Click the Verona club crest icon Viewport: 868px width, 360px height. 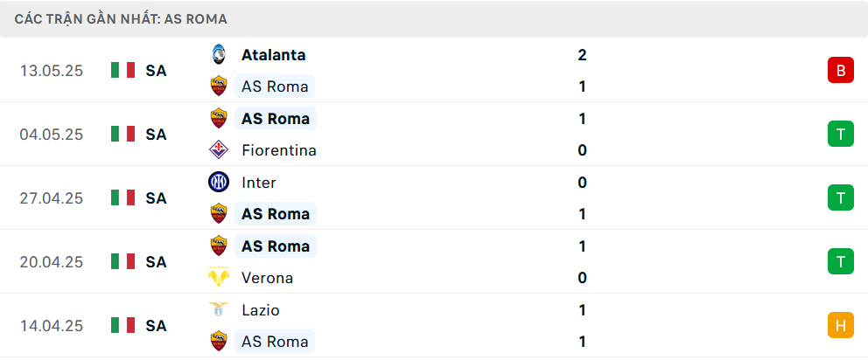point(218,278)
